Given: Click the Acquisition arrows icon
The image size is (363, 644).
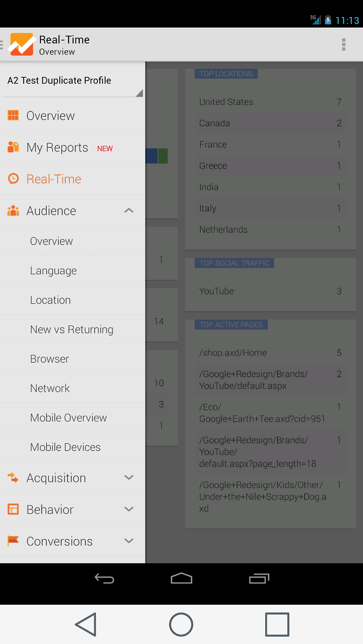Looking at the screenshot, I should point(13,478).
